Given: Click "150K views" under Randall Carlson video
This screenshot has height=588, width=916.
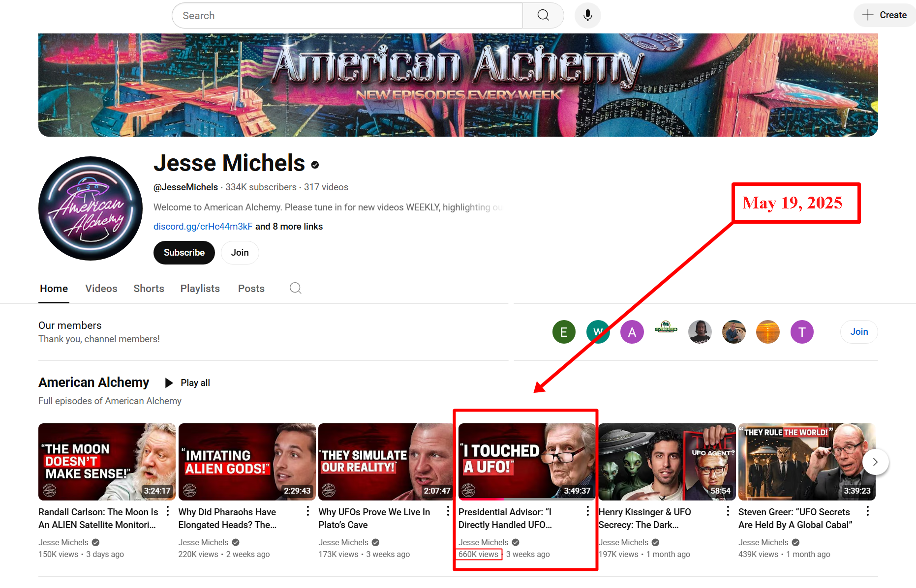Looking at the screenshot, I should click(58, 555).
